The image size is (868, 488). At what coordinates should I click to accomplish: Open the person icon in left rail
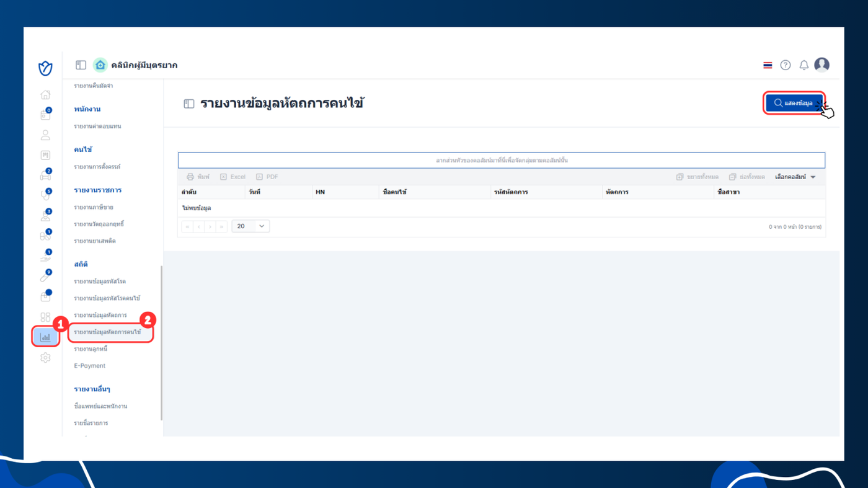point(45,135)
